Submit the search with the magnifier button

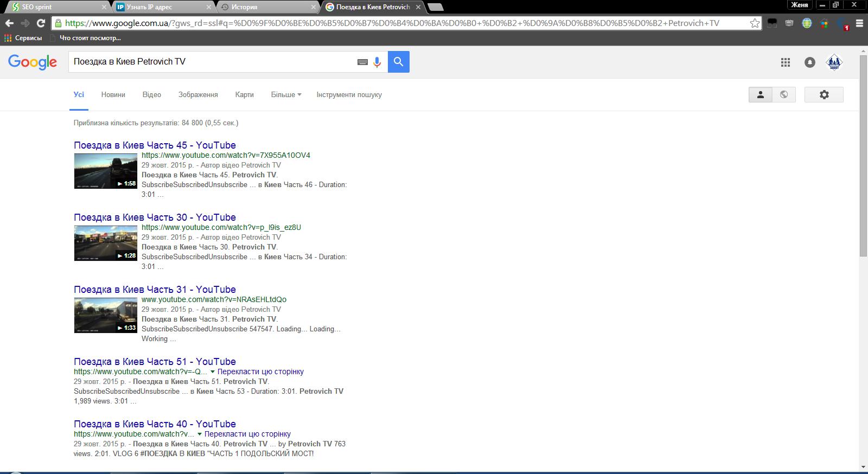click(399, 62)
